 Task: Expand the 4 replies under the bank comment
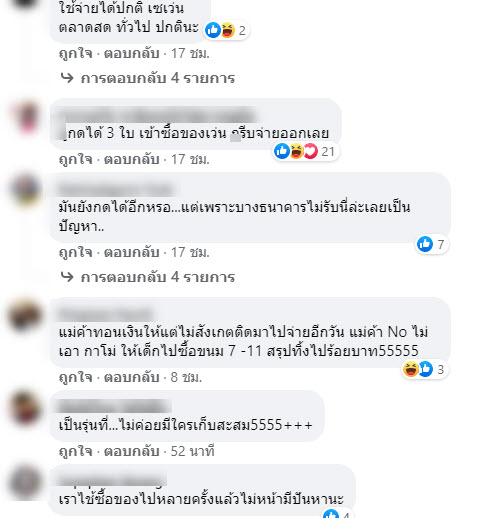coord(158,277)
